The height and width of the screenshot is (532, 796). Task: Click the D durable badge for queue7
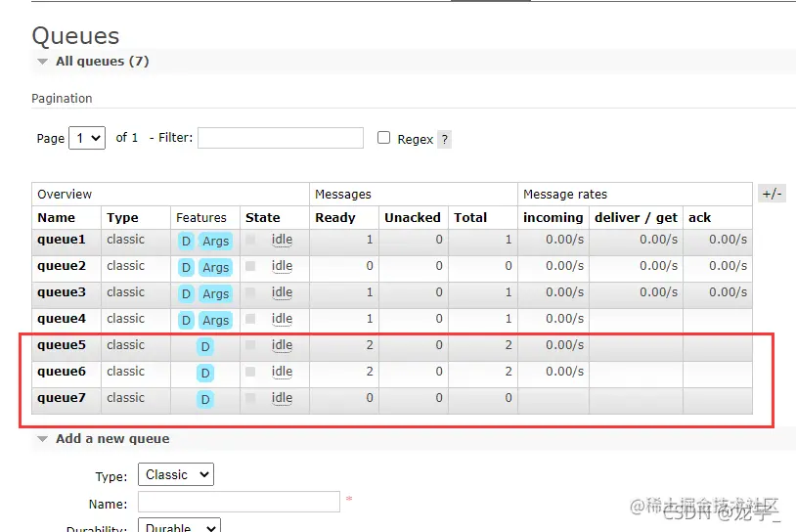[x=205, y=400]
